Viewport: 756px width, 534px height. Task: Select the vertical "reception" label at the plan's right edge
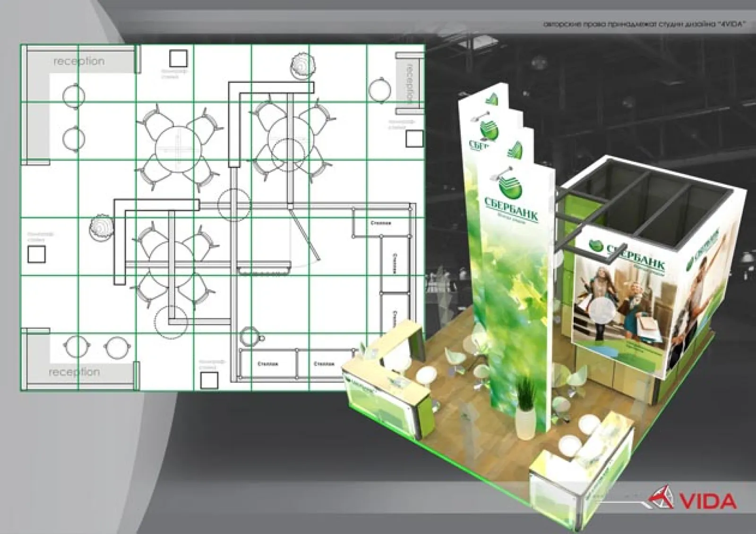[x=409, y=83]
